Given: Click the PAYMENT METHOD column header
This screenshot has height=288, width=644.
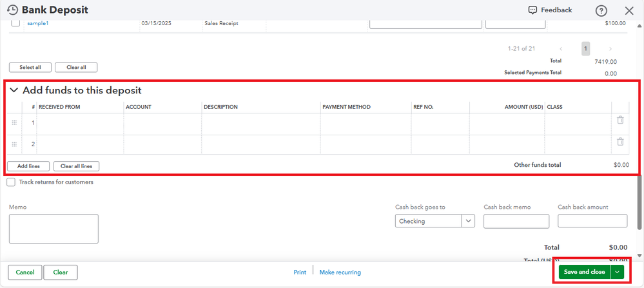Looking at the screenshot, I should 346,107.
